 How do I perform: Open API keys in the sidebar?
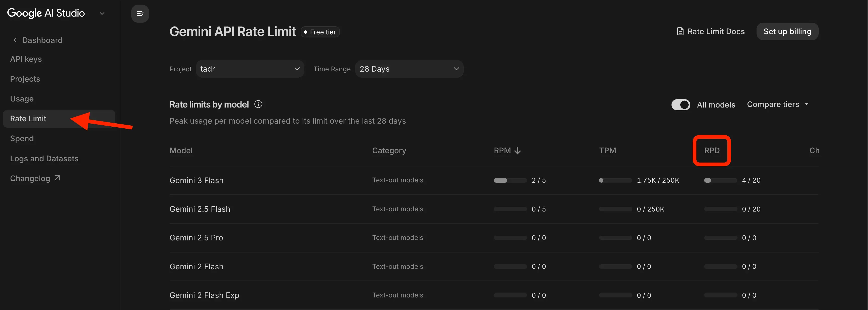click(26, 59)
